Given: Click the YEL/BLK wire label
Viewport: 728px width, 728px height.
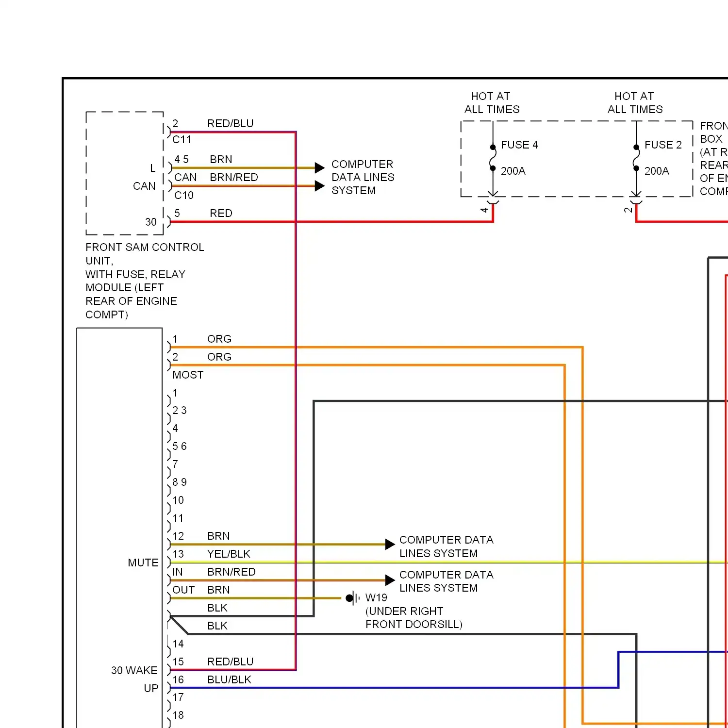Looking at the screenshot, I should coord(229,554).
